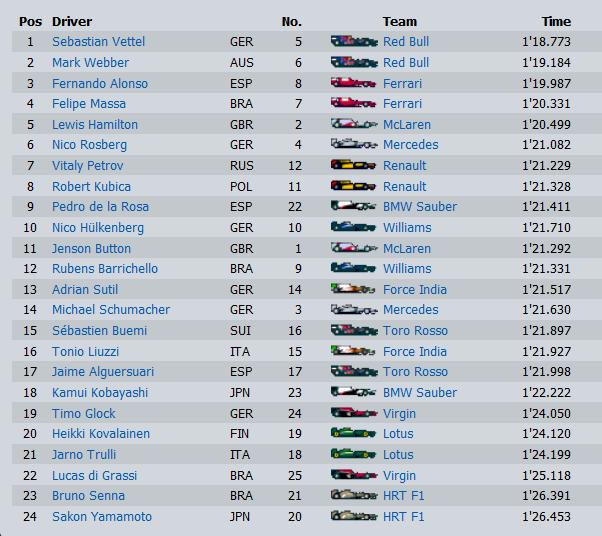602x536 pixels.
Task: Click the Lotus car icon in Heikki Kovalainen's row
Action: (x=354, y=434)
